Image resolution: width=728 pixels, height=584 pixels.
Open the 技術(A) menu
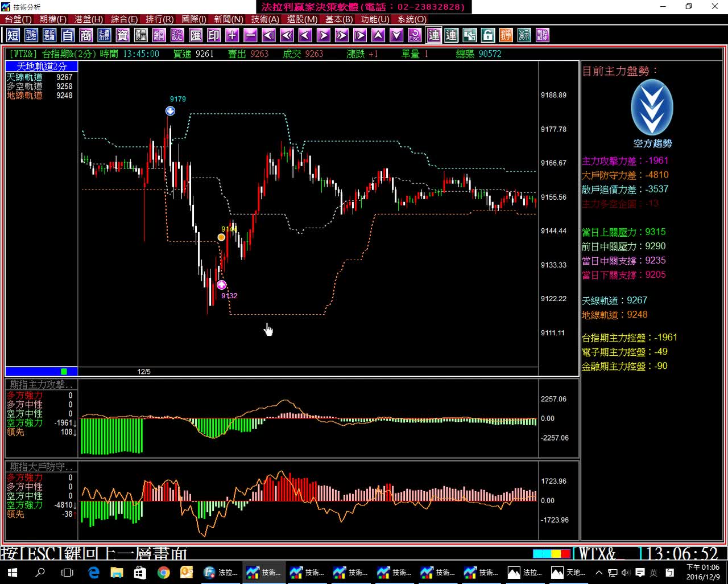coord(265,19)
